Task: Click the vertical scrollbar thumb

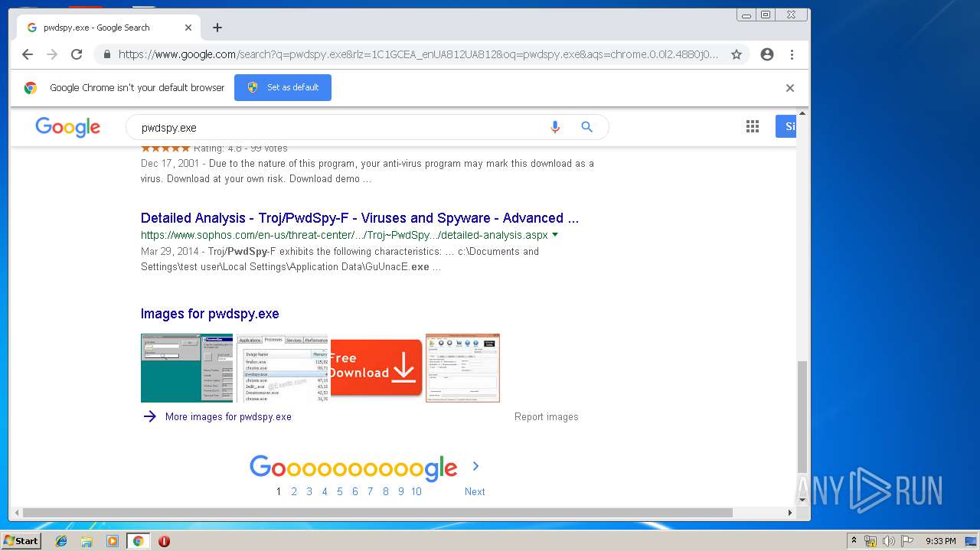Action: pos(802,416)
